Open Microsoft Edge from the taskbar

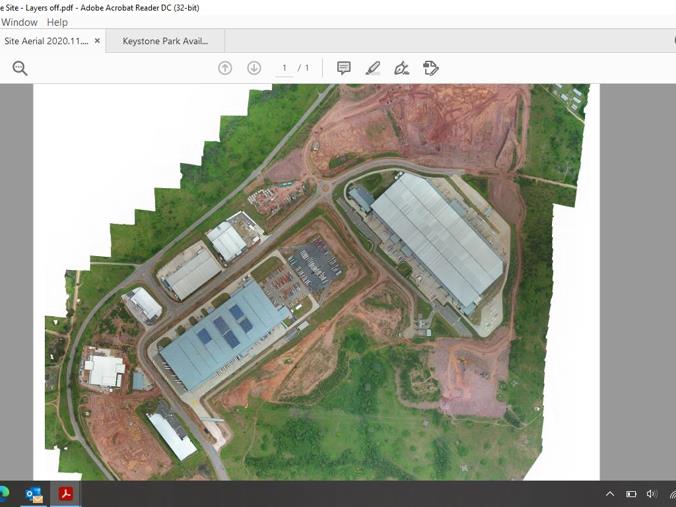coord(4,494)
